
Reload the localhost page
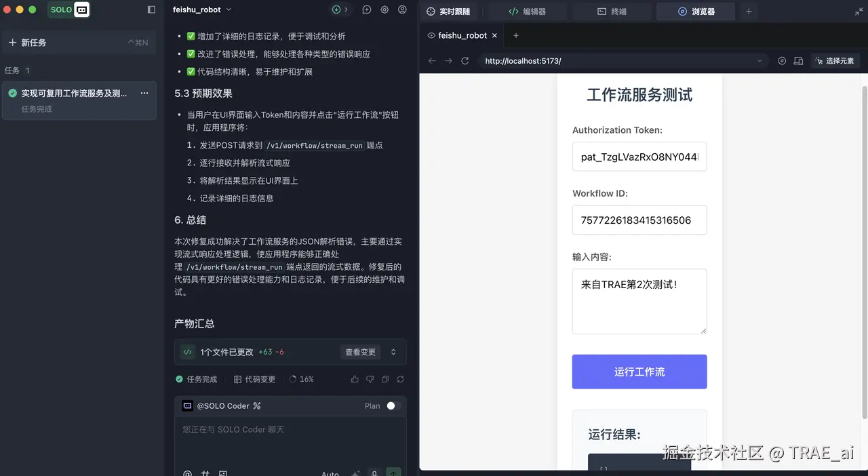coord(465,61)
